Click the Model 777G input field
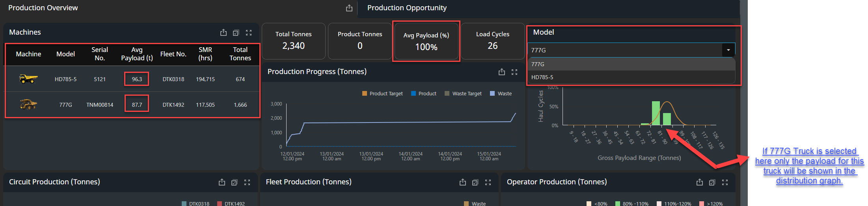 click(x=625, y=50)
